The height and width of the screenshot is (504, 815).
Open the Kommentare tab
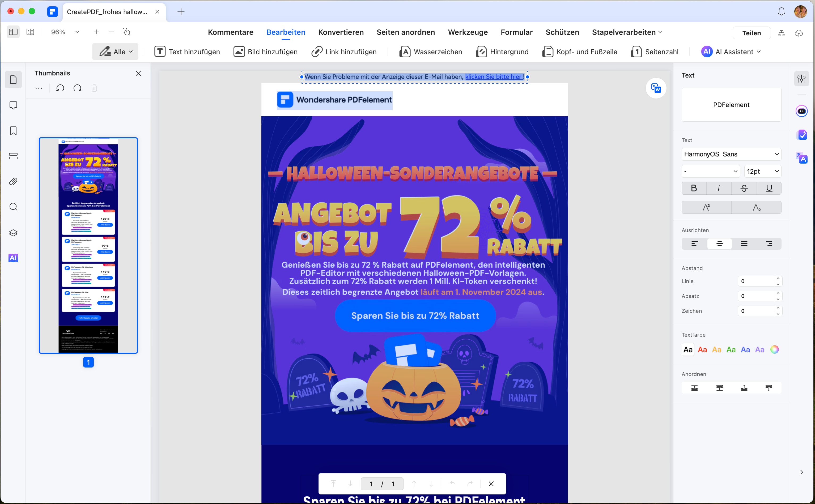(230, 32)
